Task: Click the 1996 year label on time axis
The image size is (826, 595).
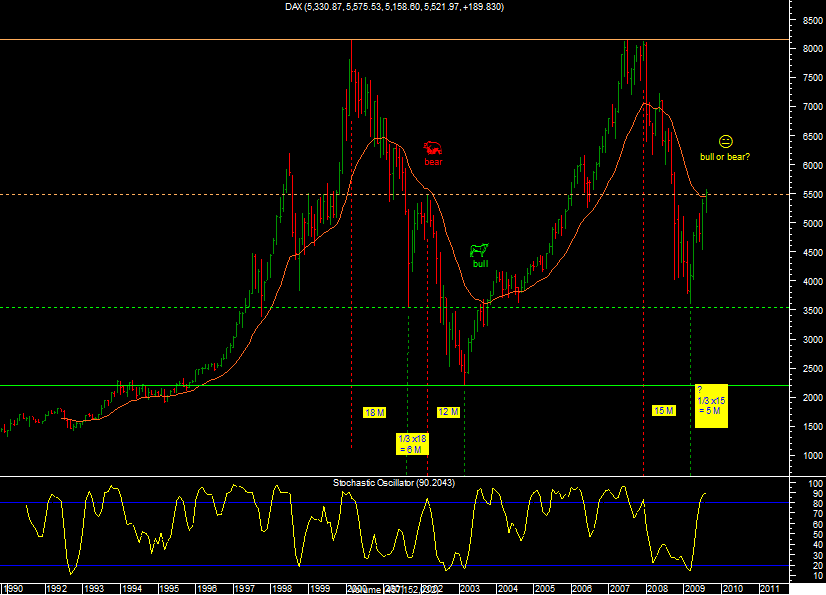Action: tap(207, 589)
